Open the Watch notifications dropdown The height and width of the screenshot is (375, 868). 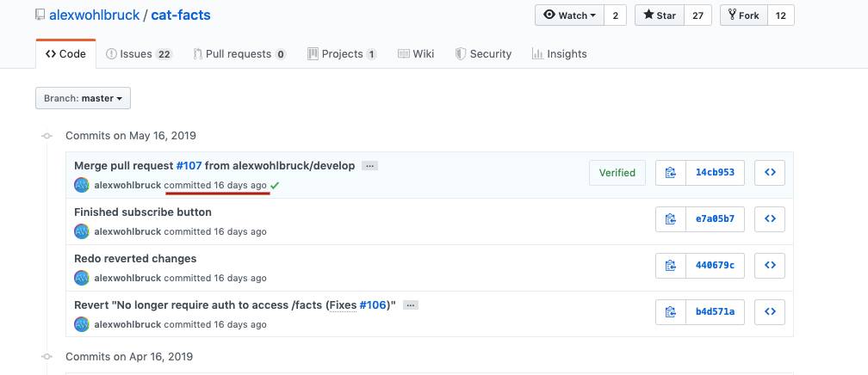[x=570, y=15]
